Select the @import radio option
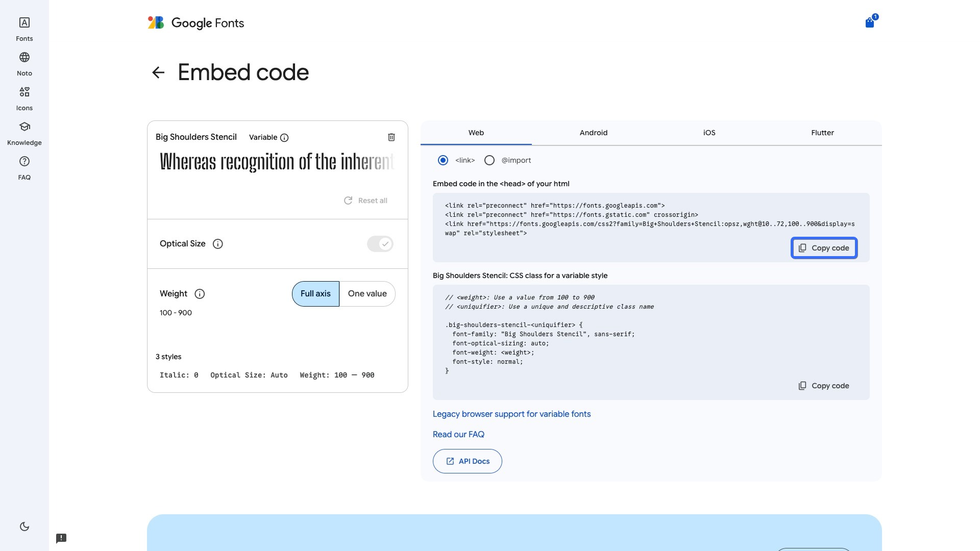The width and height of the screenshot is (980, 551). click(x=489, y=160)
